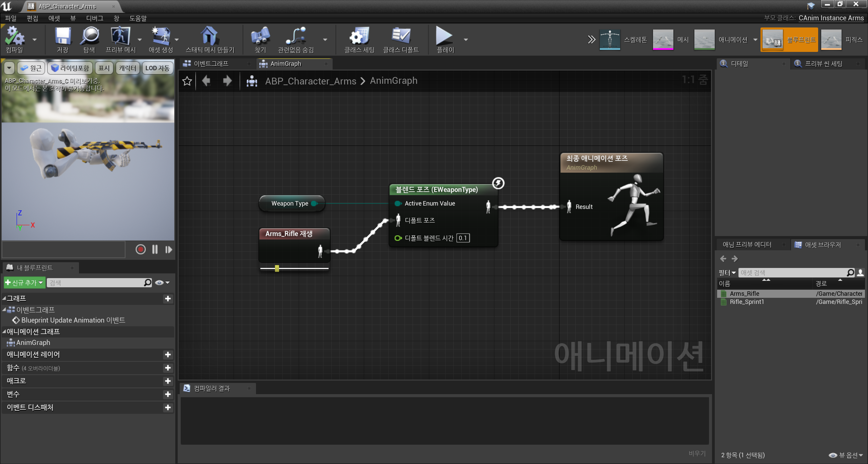Open the 도움말 menu
The width and height of the screenshot is (868, 464).
tap(138, 18)
